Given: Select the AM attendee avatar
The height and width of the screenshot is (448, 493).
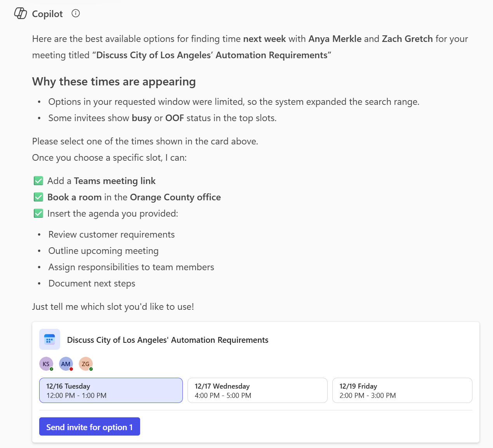Looking at the screenshot, I should point(66,364).
